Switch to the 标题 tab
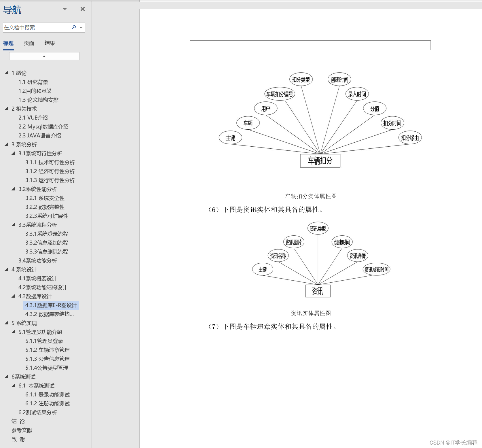This screenshot has width=482, height=448. [8, 43]
